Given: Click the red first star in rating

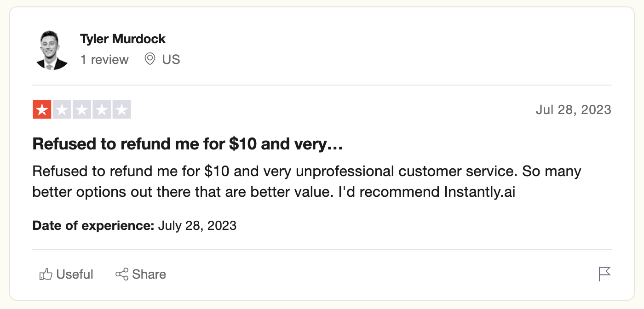Looking at the screenshot, I should 42,109.
